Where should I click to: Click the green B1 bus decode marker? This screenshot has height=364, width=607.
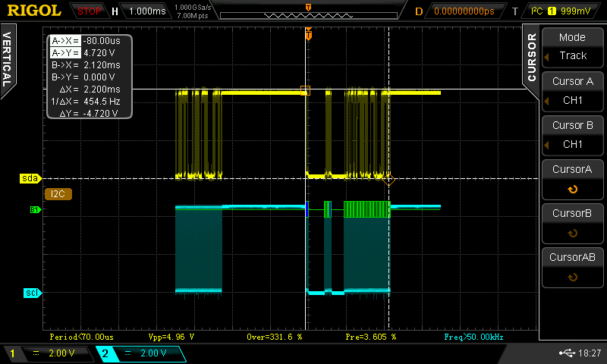pos(35,209)
